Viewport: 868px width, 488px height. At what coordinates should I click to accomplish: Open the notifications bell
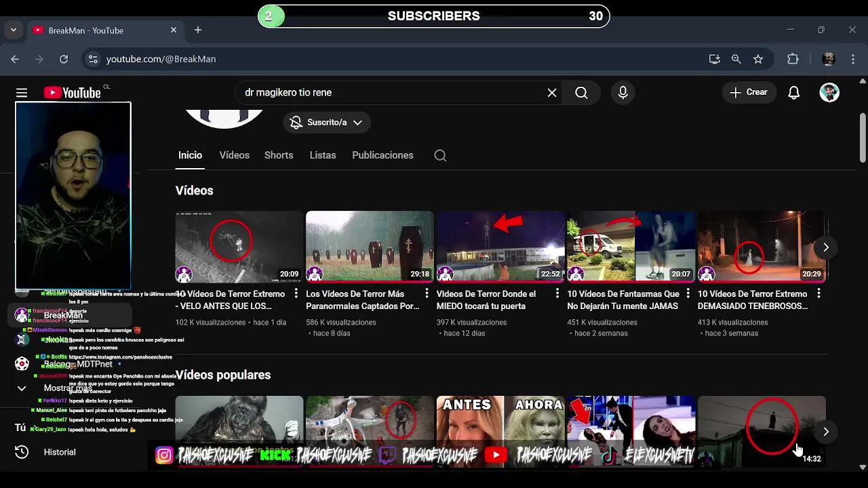click(794, 93)
